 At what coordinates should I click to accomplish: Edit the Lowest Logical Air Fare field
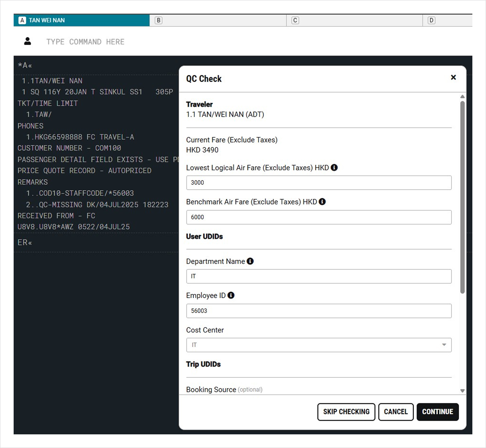click(x=319, y=183)
